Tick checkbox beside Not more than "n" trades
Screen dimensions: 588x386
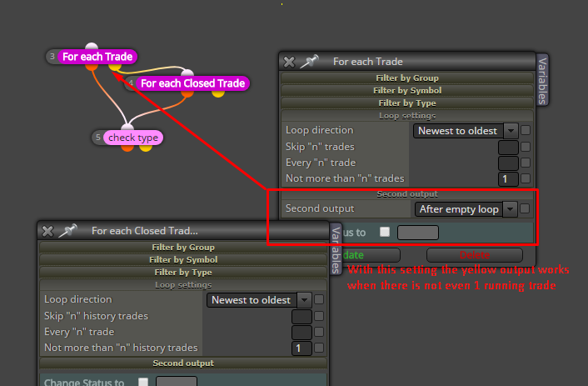(x=526, y=178)
